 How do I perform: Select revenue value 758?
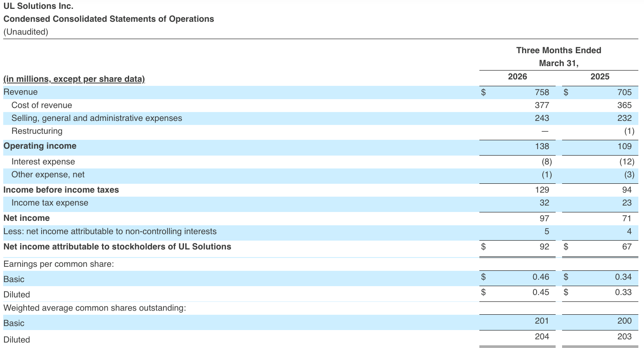[x=542, y=92]
